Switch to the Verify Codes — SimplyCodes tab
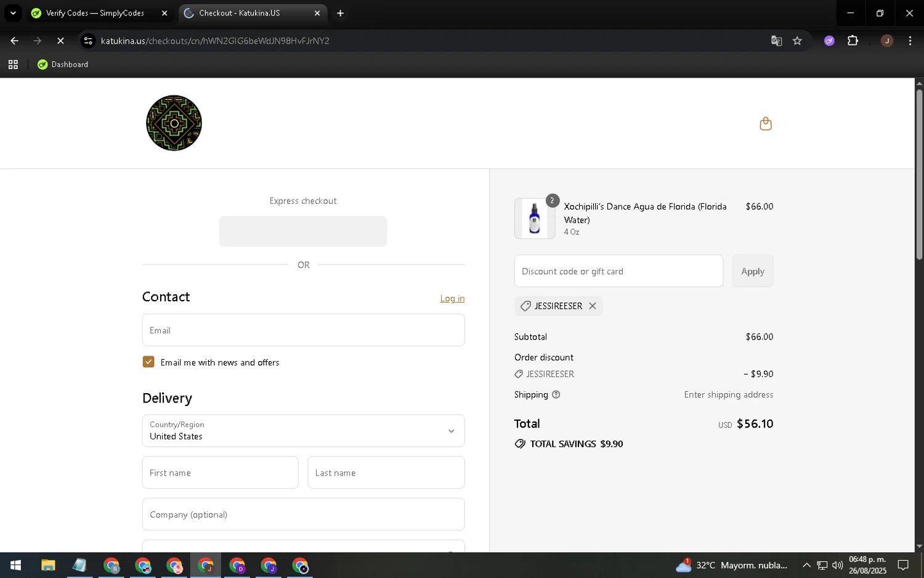924x578 pixels. point(94,13)
